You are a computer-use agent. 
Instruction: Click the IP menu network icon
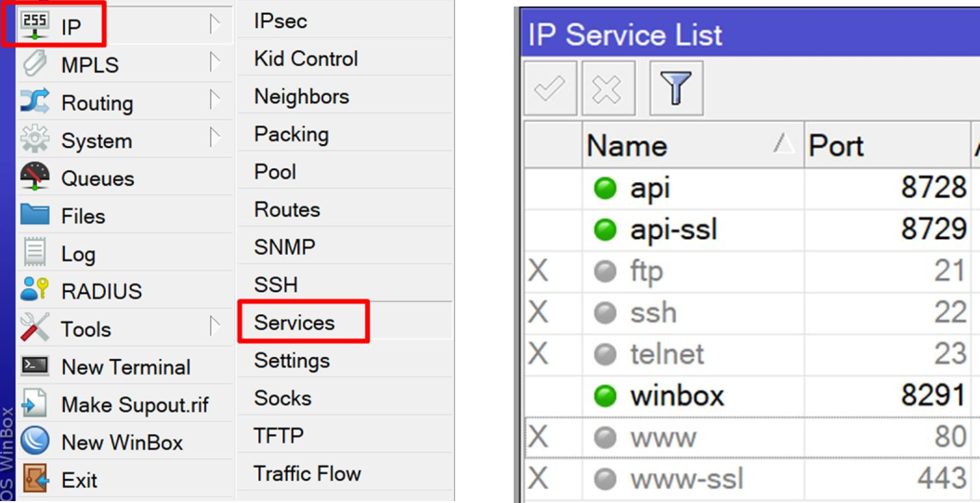(x=34, y=27)
